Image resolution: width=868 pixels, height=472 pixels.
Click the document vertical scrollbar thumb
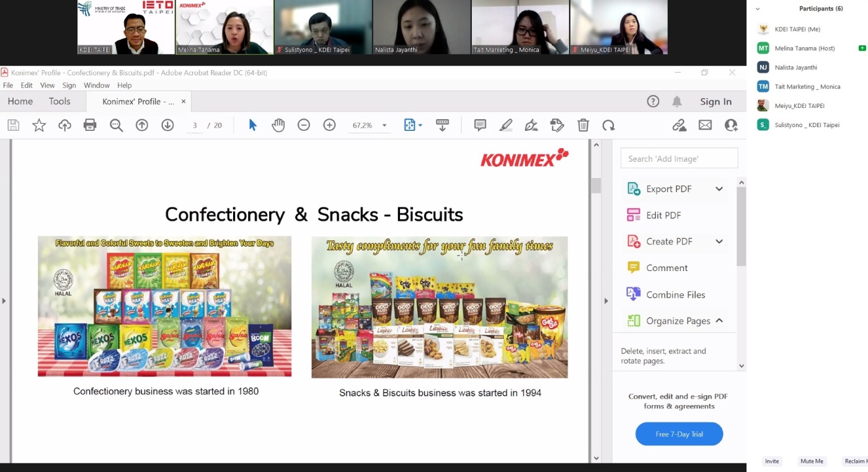(596, 185)
